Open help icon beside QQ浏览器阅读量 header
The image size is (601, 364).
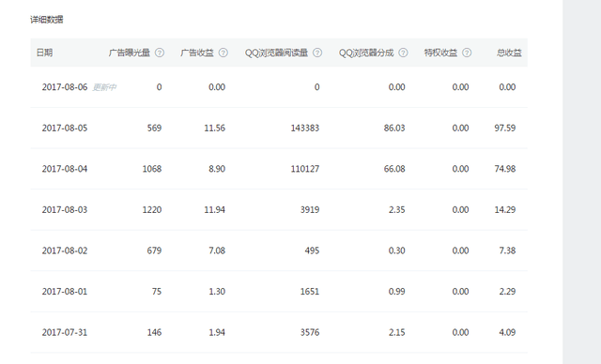click(317, 53)
